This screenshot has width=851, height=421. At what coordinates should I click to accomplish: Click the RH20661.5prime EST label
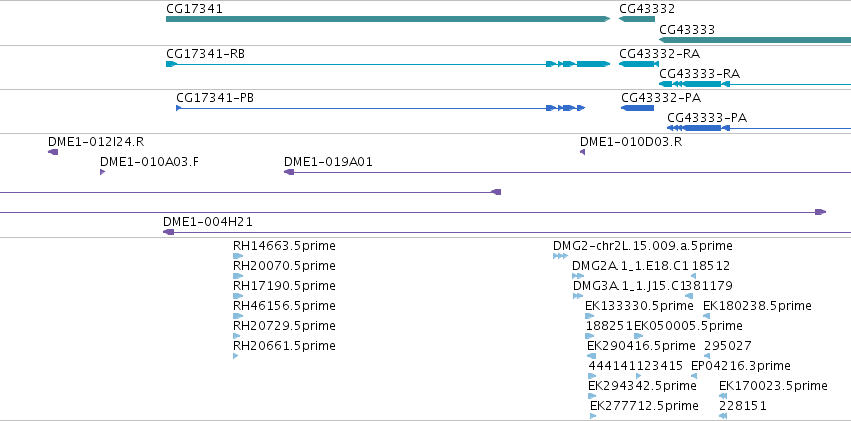click(284, 346)
